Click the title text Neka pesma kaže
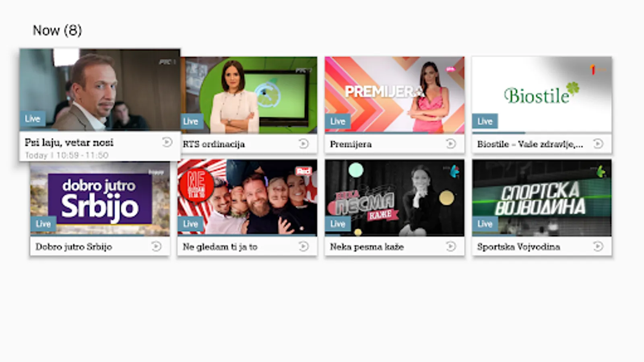 pos(367,247)
